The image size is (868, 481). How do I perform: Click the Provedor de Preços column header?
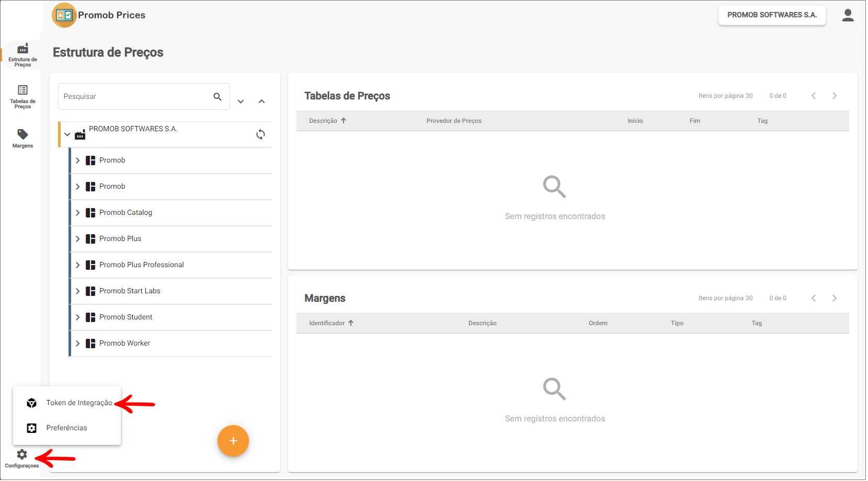coord(454,121)
